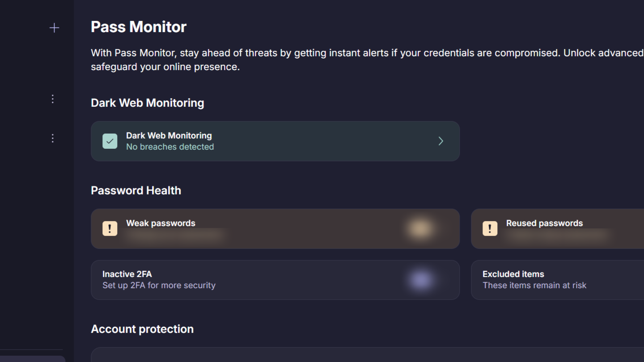
Task: Click the card below Account protection heading
Action: coord(367,355)
